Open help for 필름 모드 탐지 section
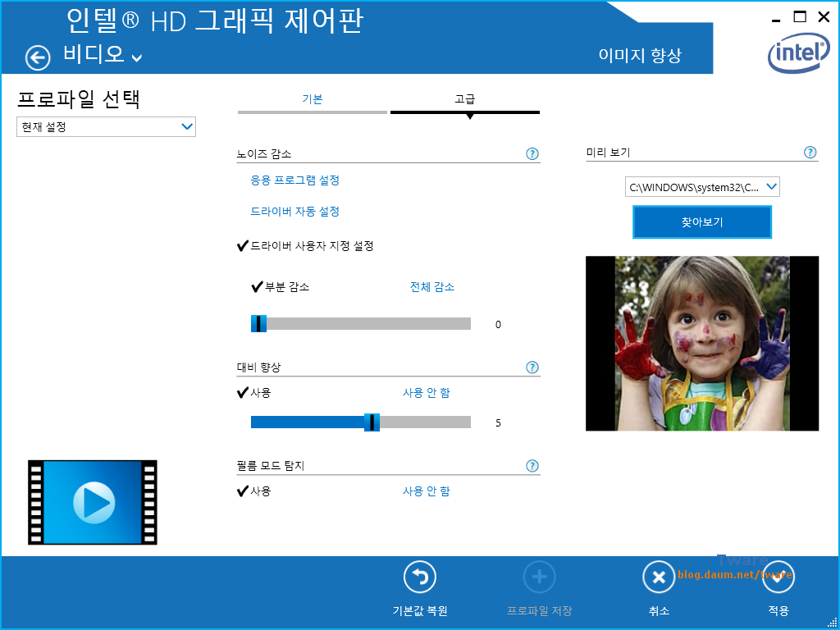Viewport: 840px width, 630px height. click(532, 466)
